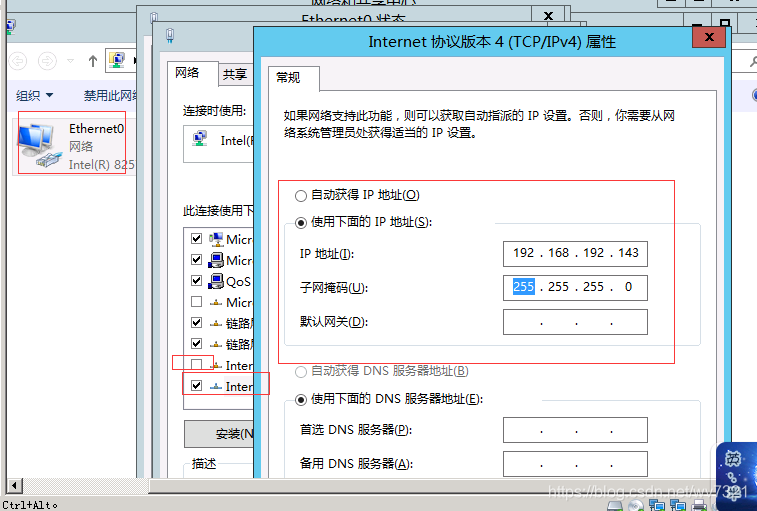Open the recent locations dropdown arrow

(70, 61)
